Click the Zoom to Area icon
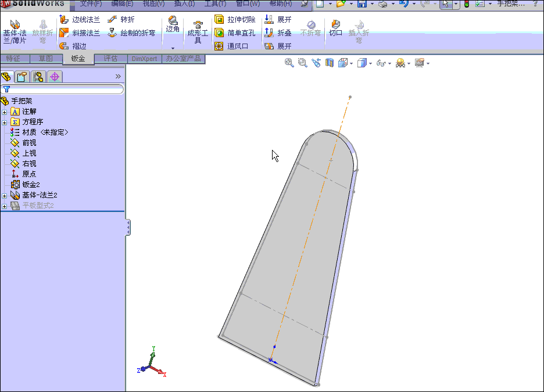 303,63
